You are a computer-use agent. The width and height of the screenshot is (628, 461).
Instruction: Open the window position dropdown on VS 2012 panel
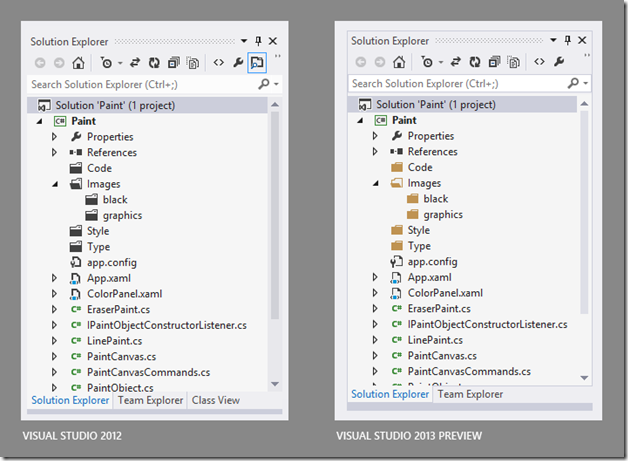tap(244, 42)
